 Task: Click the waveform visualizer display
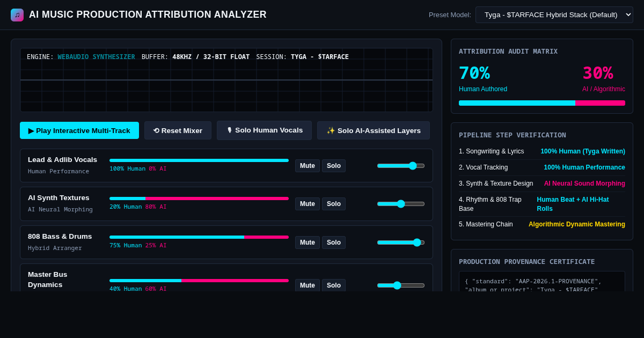pos(226,80)
